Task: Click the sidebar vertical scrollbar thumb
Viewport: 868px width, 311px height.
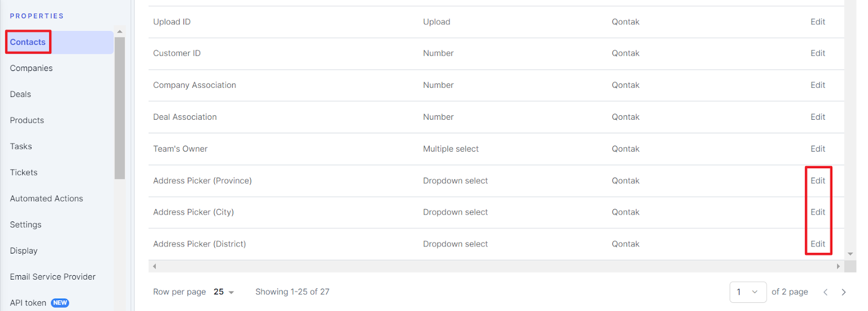Action: tap(120, 107)
